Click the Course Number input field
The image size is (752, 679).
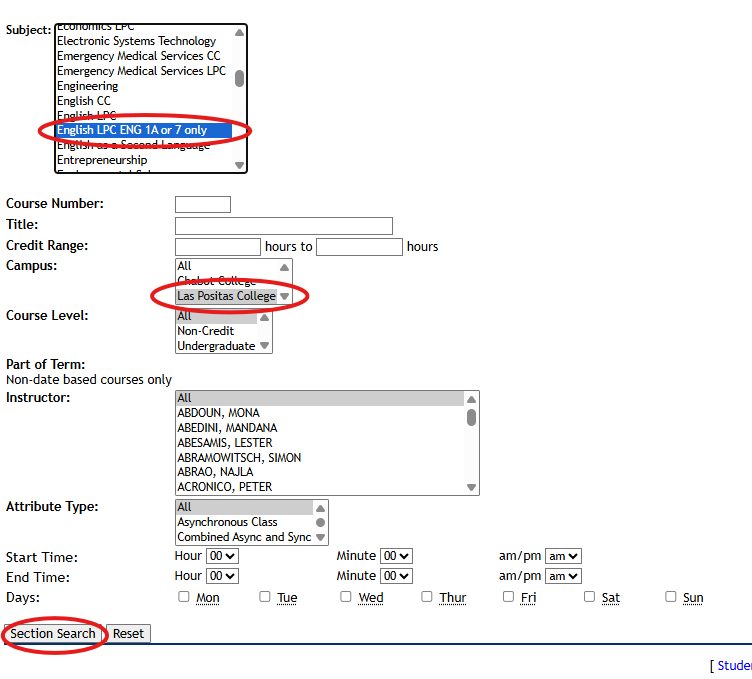[x=203, y=205]
